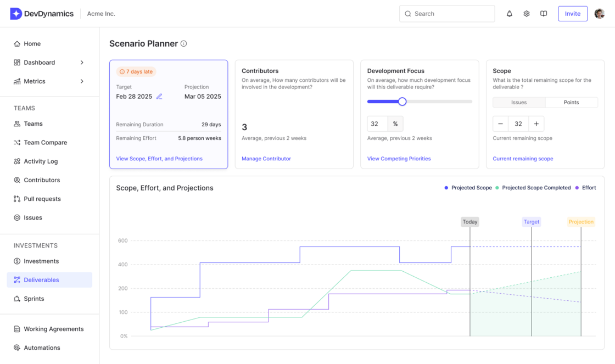Expand the Metrics submenu chevron
Screen dimensions: 615x364
point(82,81)
